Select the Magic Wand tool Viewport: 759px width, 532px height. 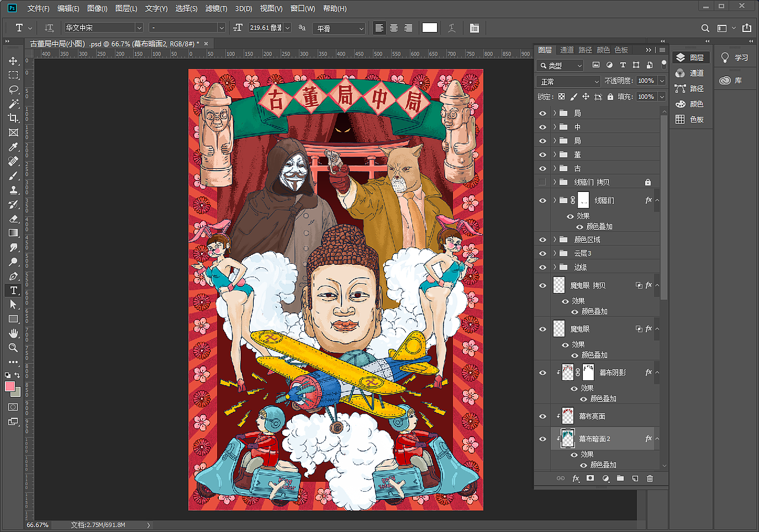[13, 104]
